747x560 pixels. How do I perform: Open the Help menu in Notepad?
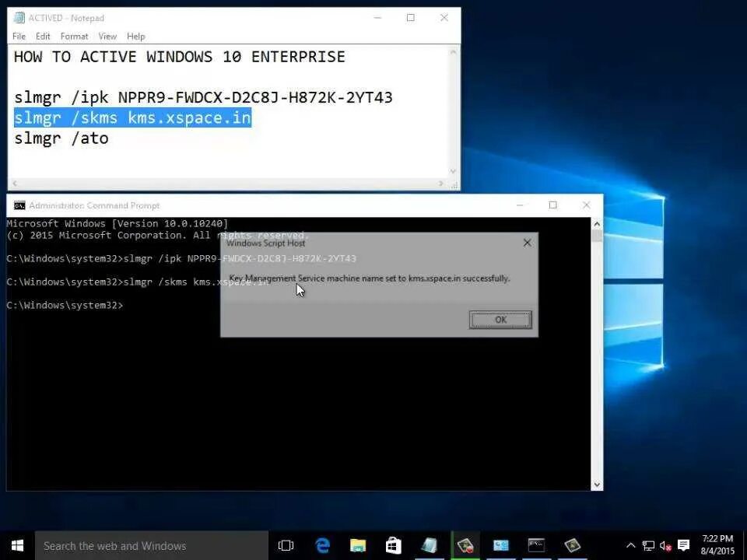click(135, 37)
